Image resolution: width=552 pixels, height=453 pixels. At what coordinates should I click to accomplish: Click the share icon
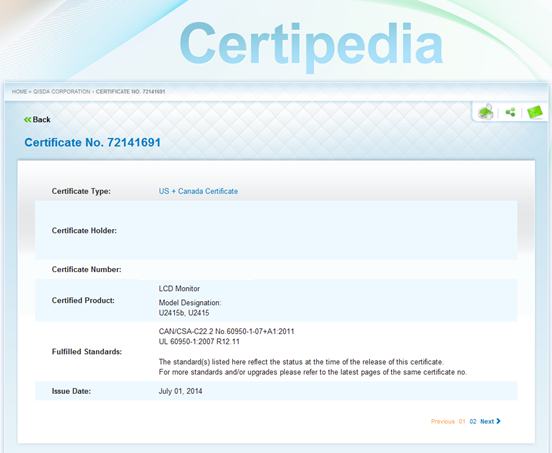click(x=510, y=112)
